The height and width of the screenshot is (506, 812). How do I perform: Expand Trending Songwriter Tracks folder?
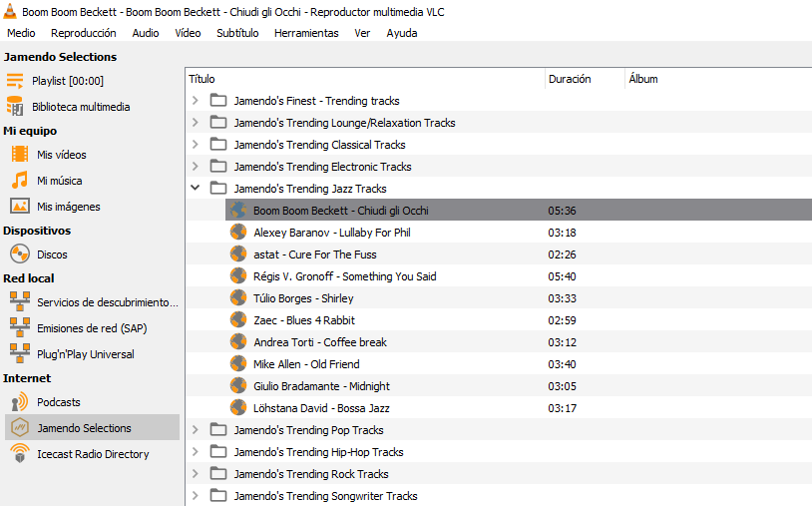coord(196,496)
